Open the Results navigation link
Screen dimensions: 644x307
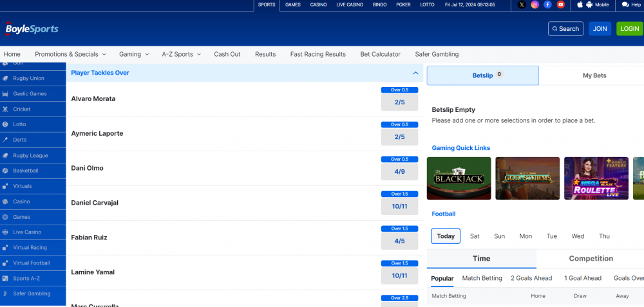(265, 54)
